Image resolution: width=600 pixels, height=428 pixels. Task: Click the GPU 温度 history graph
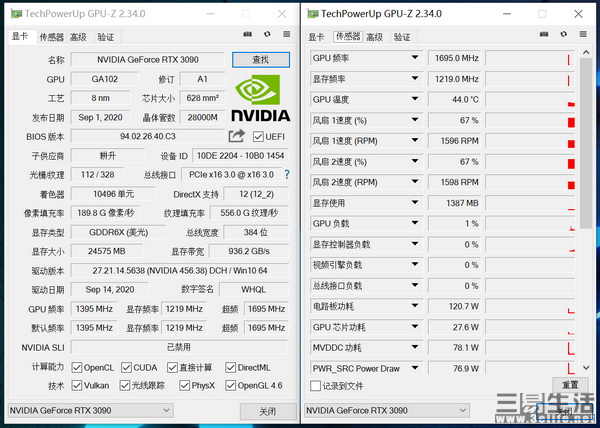pyautogui.click(x=530, y=99)
